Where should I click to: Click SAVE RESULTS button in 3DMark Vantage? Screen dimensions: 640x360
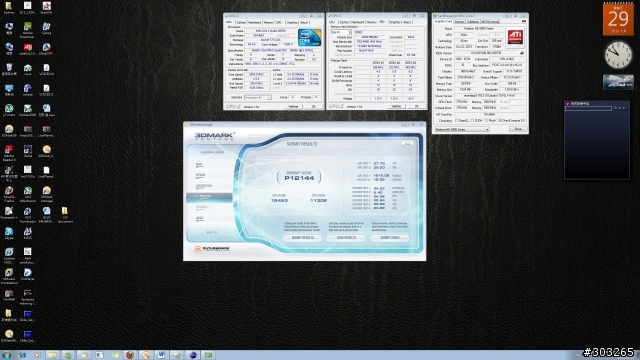point(346,238)
